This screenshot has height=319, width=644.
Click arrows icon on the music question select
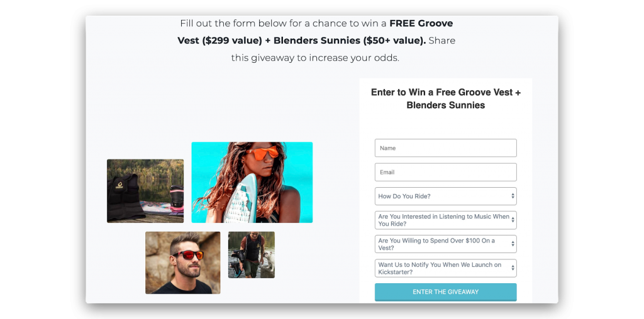[513, 220]
